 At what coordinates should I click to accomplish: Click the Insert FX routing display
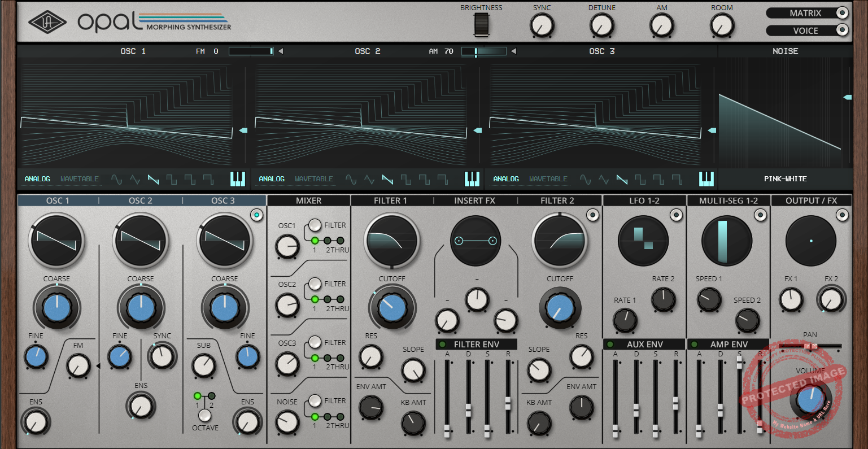(476, 241)
